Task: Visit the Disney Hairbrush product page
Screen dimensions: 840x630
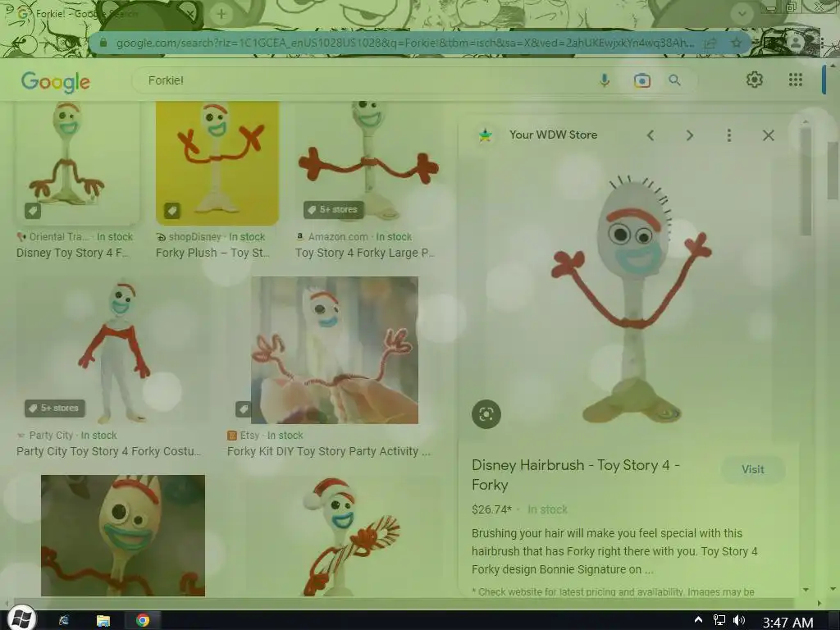Action: point(753,469)
